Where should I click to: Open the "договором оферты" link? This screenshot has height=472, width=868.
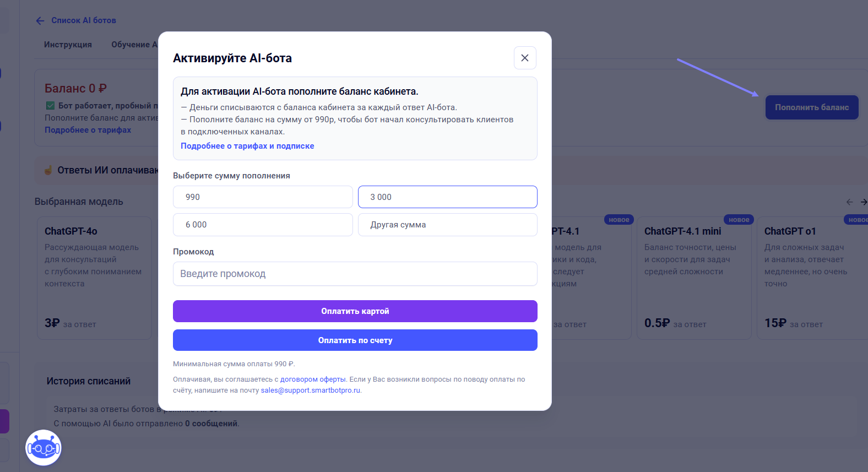313,379
